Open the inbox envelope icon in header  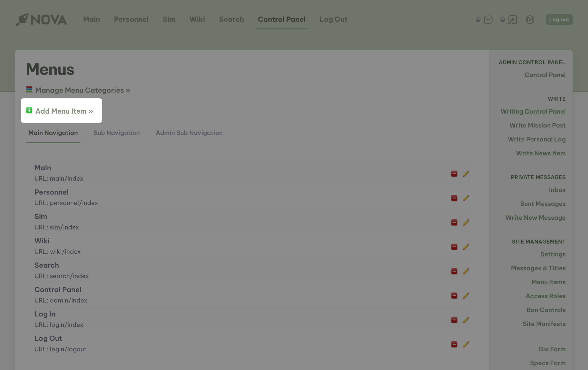pyautogui.click(x=488, y=20)
